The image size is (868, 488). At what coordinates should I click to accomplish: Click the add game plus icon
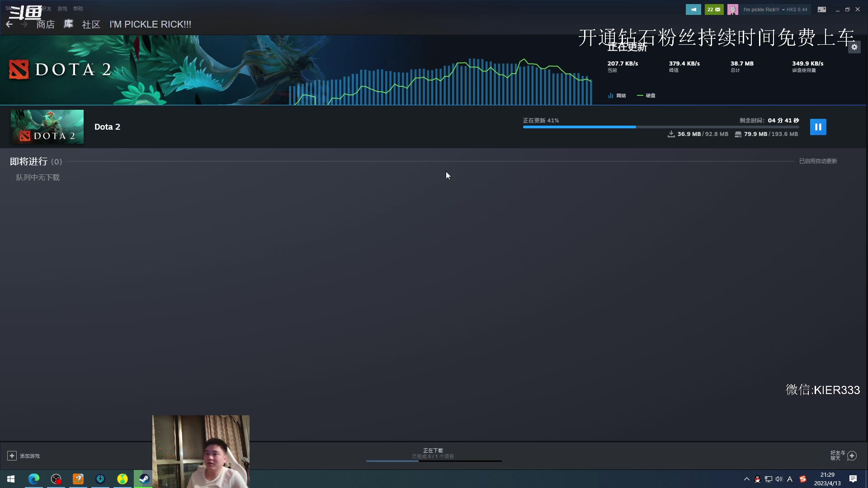point(12,456)
